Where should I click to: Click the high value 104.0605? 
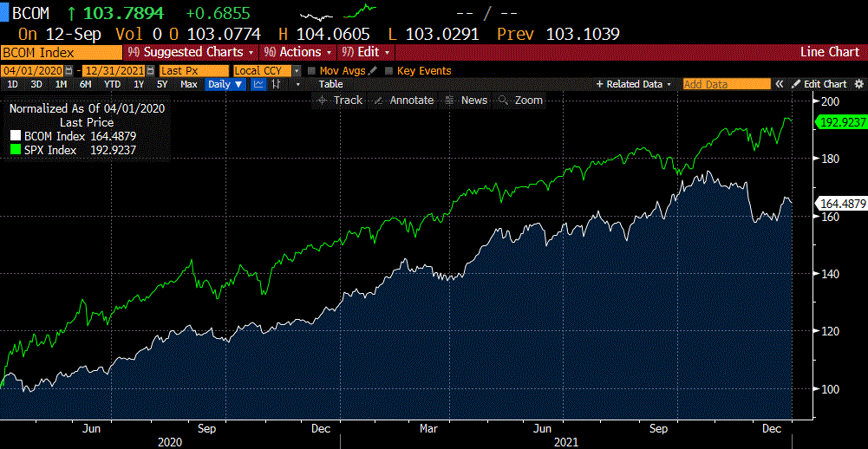(333, 35)
